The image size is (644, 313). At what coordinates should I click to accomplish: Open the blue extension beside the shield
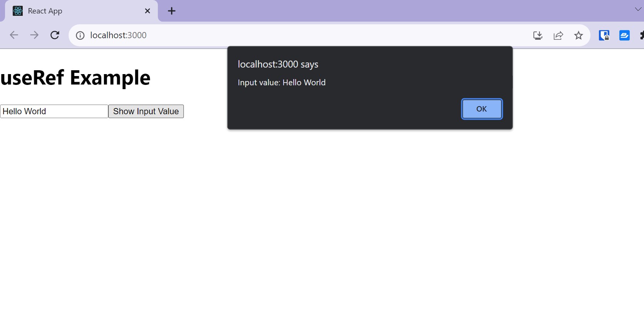(624, 36)
